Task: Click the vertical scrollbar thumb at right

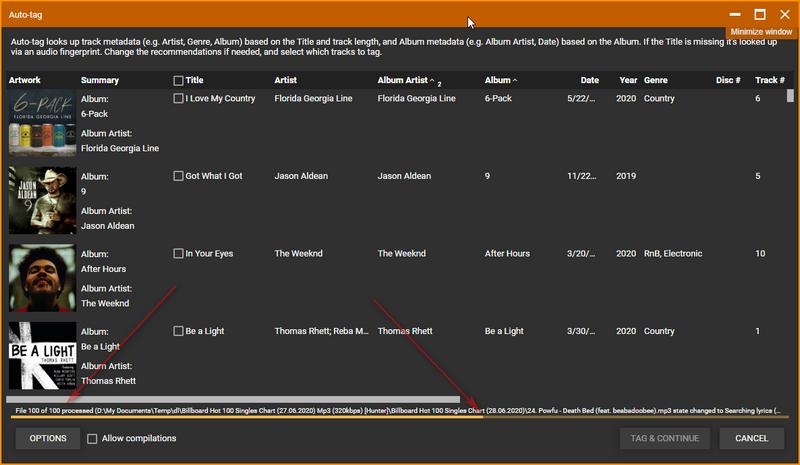Action: click(790, 96)
